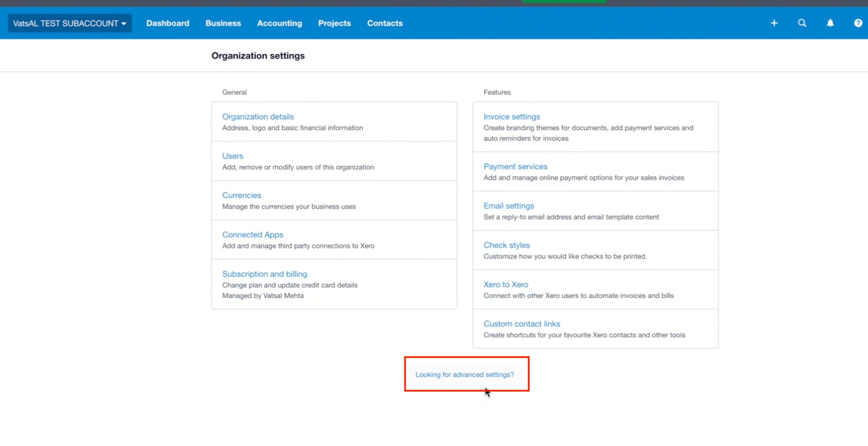The image size is (868, 446).
Task: Open Subscription and billing
Action: 264,274
